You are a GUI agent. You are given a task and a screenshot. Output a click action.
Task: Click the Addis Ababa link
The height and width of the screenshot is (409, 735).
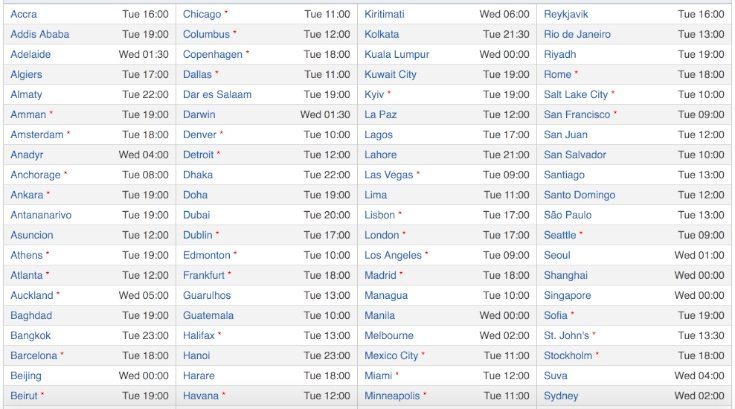pos(40,34)
